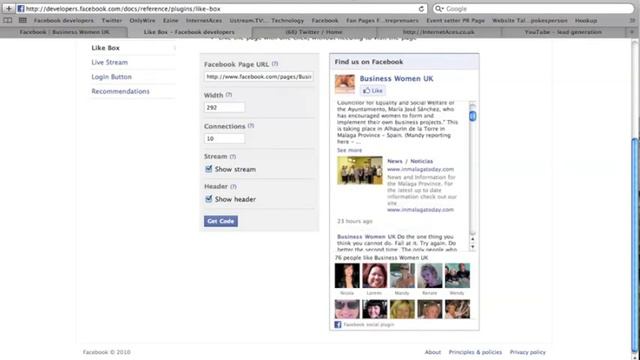Click the stream scrollbar down arrow

473,247
